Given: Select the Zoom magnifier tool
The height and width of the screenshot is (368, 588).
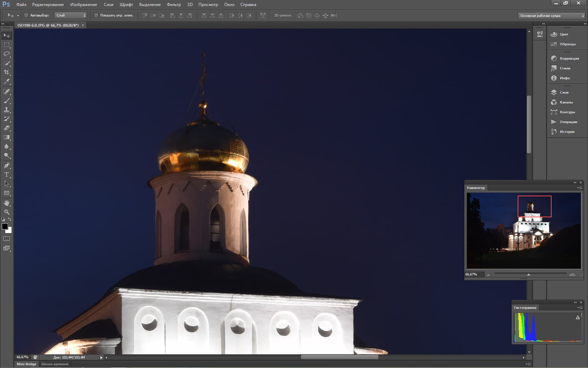Looking at the screenshot, I should (7, 212).
